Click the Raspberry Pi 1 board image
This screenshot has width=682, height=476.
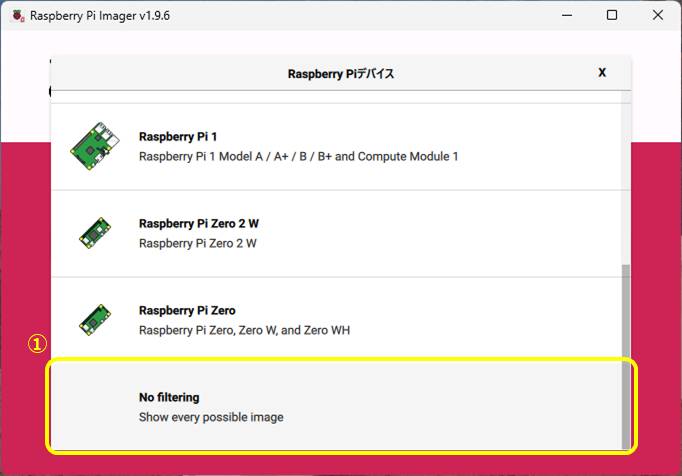96,147
